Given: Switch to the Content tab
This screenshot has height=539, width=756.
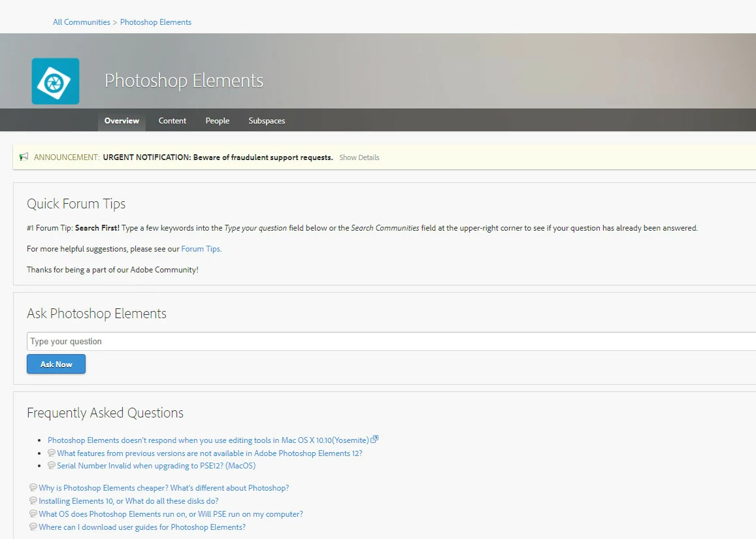Looking at the screenshot, I should coord(172,120).
